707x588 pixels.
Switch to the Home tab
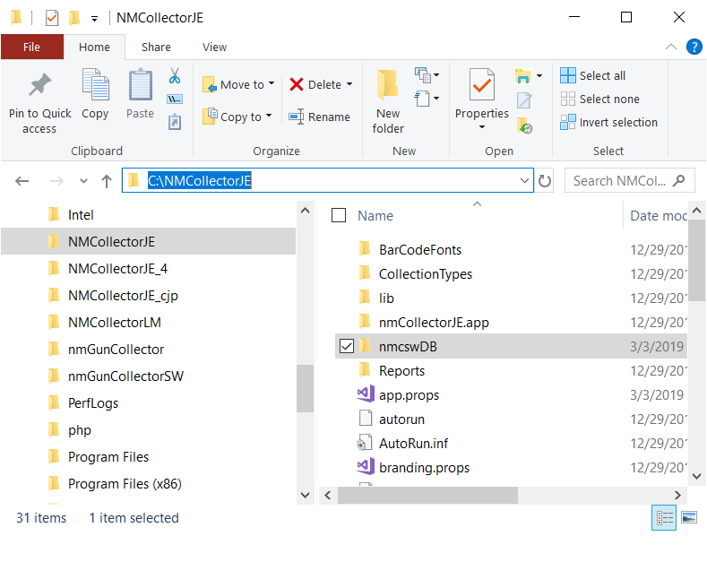tap(94, 47)
